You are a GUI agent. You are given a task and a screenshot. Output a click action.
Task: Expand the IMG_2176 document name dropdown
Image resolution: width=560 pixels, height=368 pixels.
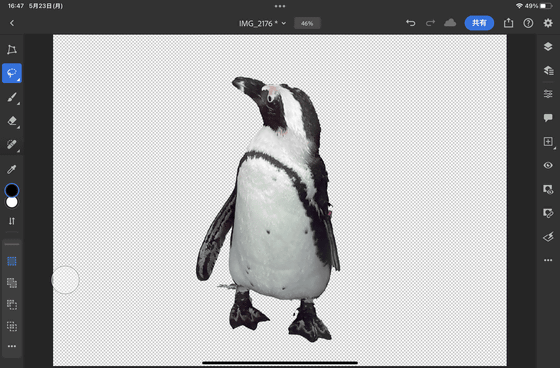coord(262,24)
